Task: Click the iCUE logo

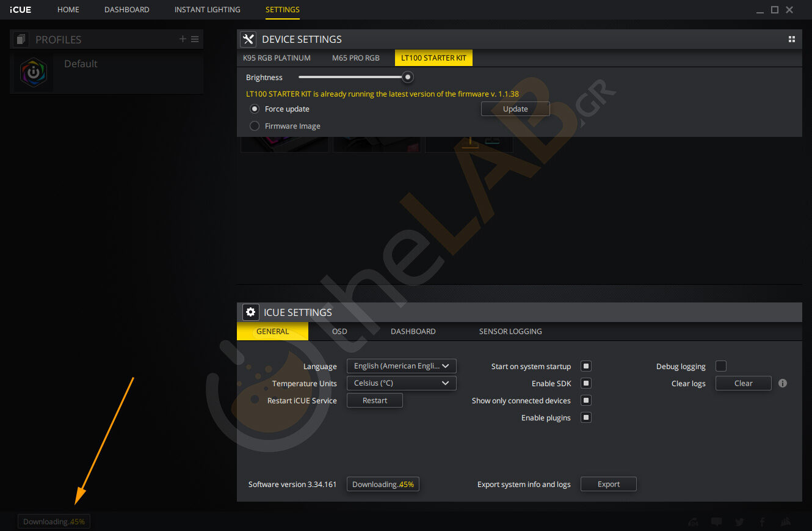Action: point(21,10)
